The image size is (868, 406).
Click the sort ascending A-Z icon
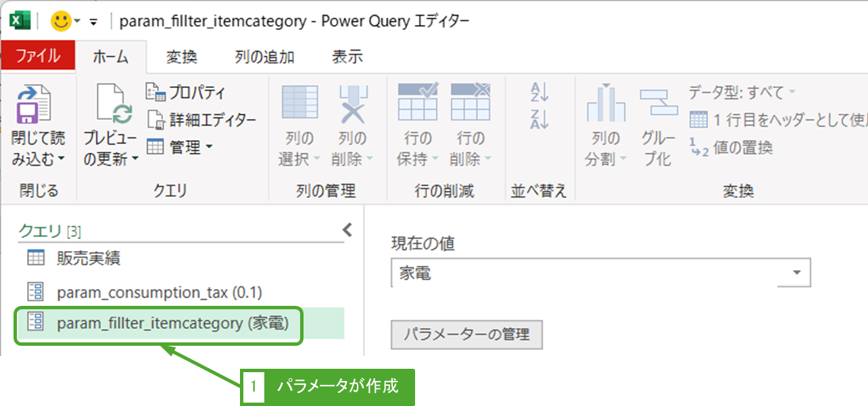pyautogui.click(x=539, y=91)
